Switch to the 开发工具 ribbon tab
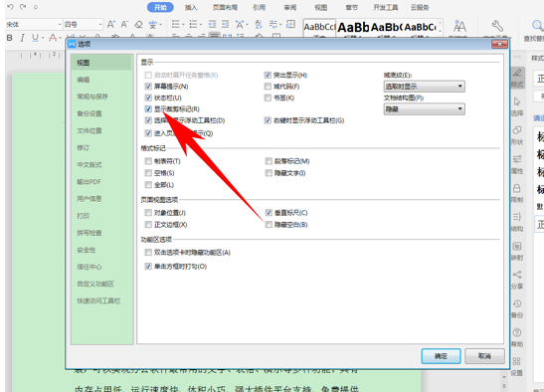The height and width of the screenshot is (392, 544). [385, 7]
